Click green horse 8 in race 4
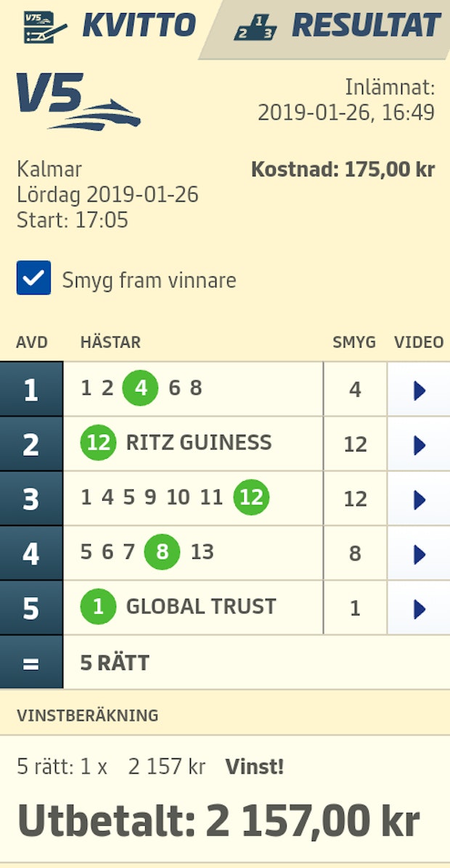Screen dimensions: 450x868 (x=162, y=552)
